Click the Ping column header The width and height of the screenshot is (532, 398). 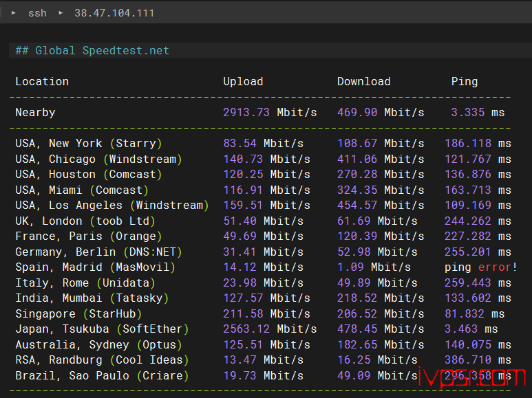465,81
